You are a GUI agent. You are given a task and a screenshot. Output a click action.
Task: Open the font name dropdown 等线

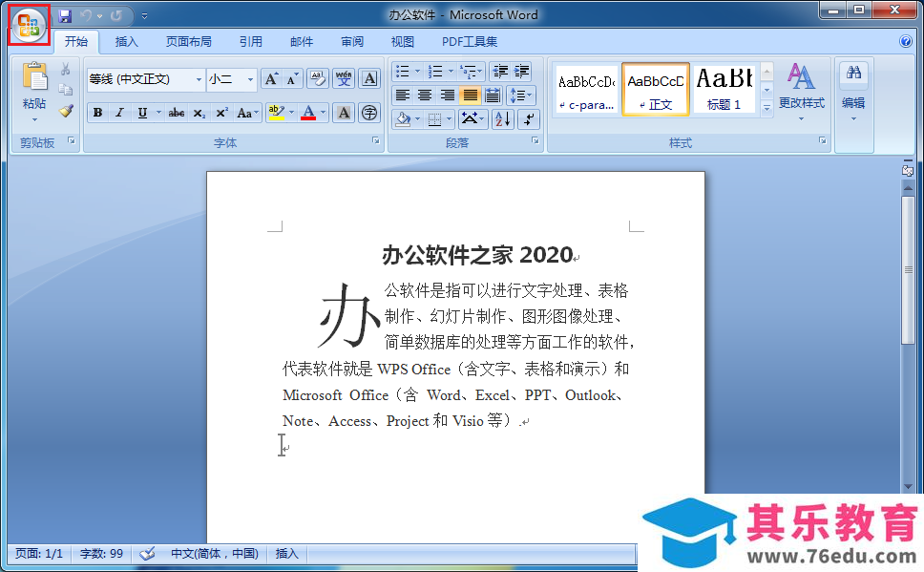point(199,79)
